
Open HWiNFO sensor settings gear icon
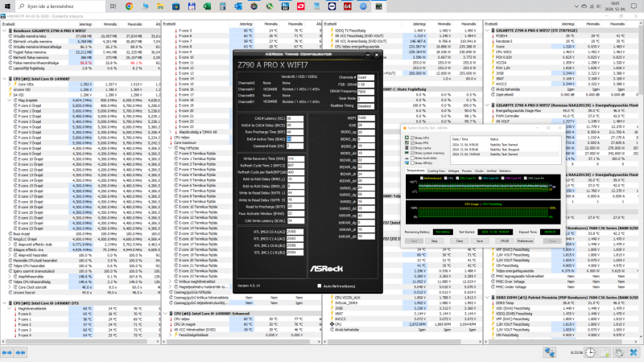coord(619,352)
